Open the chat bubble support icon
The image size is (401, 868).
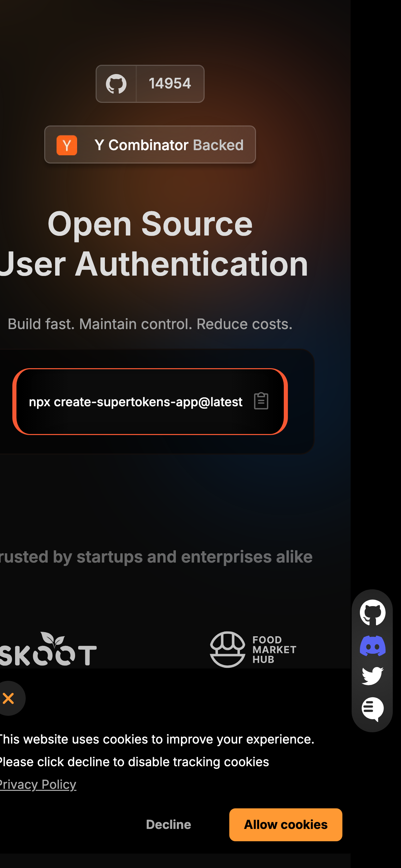click(373, 709)
